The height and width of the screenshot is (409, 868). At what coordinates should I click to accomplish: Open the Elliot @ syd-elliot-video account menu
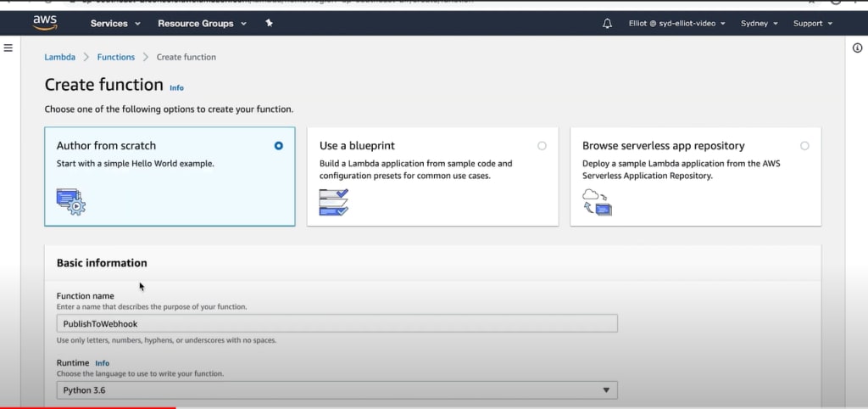[677, 23]
